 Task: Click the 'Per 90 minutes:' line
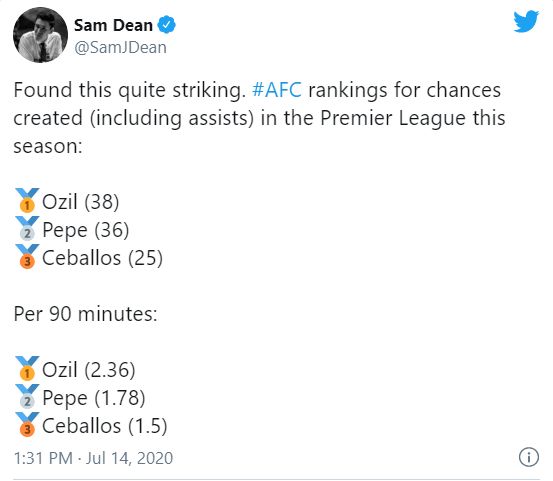point(86,313)
